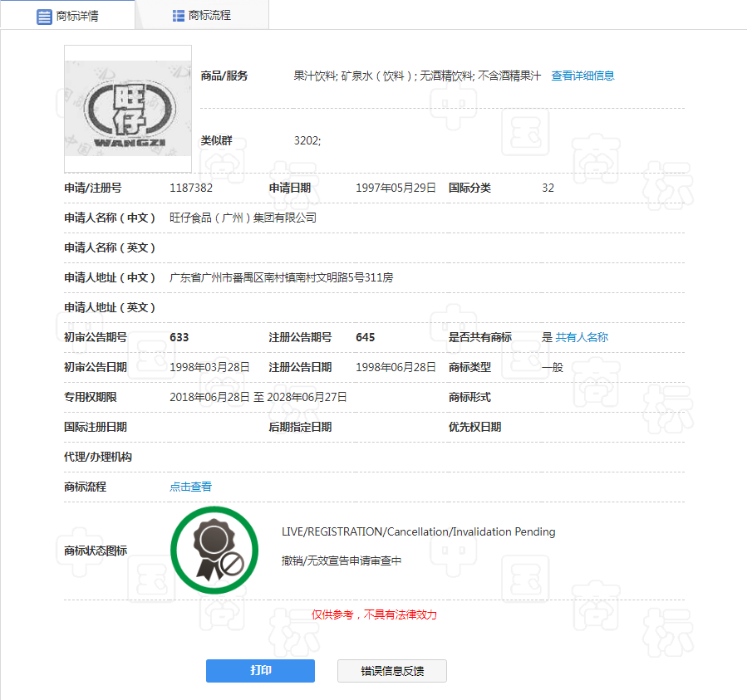The height and width of the screenshot is (700, 747).
Task: Select the application date 1997年05月29日
Action: (x=396, y=188)
